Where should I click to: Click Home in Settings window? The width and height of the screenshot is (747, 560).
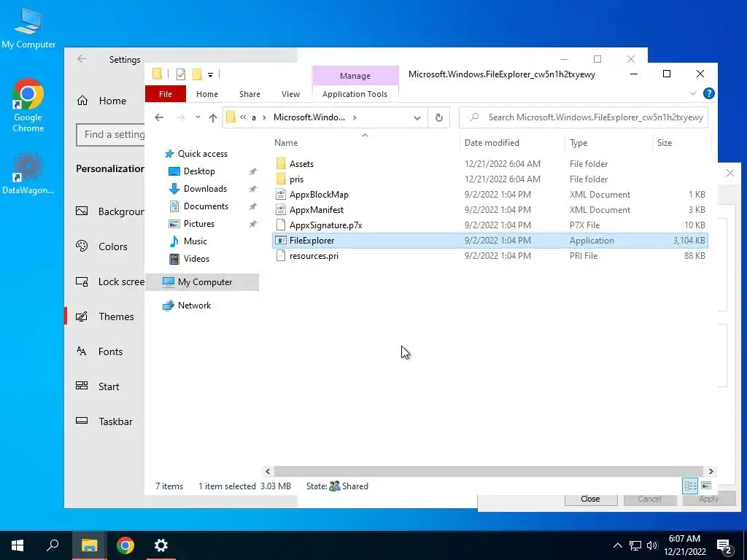pyautogui.click(x=112, y=101)
